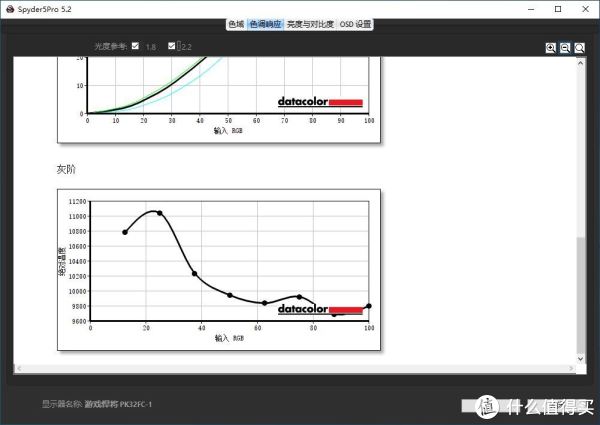The width and height of the screenshot is (600, 425).
Task: Switch to the 色域 tab
Action: click(236, 23)
